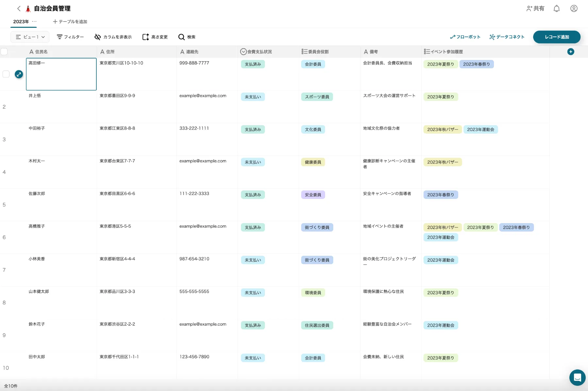
Task: Click the 共有 share button
Action: [535, 8]
